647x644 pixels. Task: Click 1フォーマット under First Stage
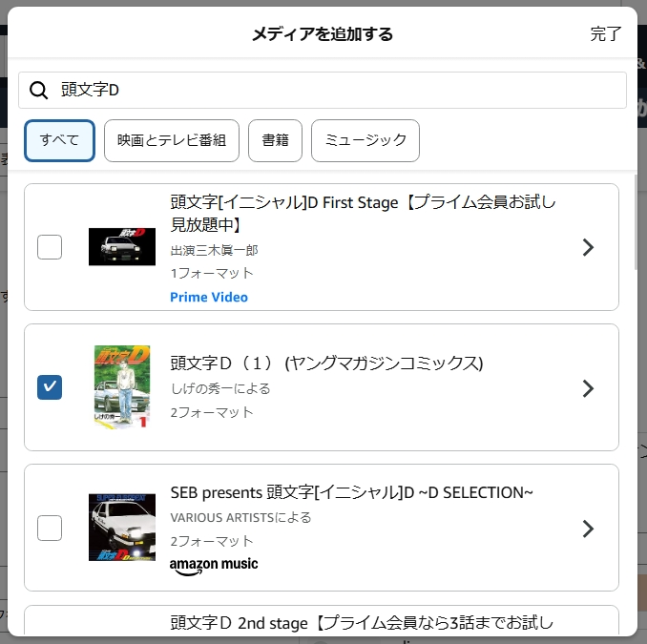212,273
